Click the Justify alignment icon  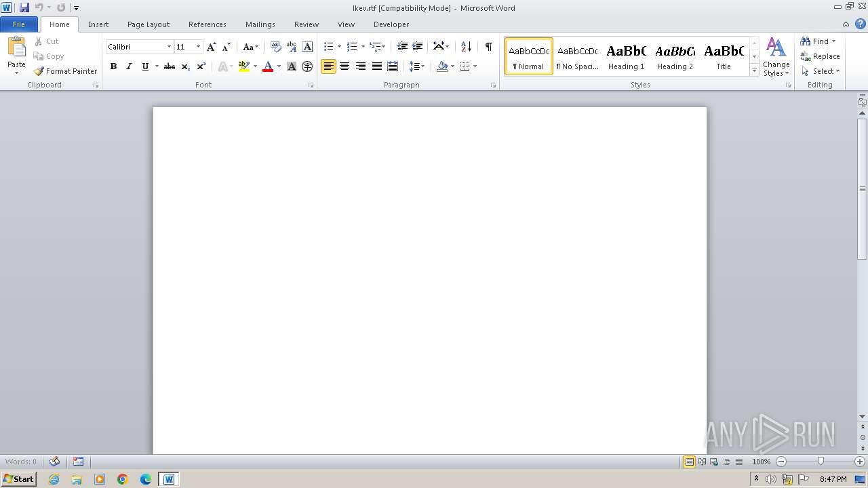376,66
